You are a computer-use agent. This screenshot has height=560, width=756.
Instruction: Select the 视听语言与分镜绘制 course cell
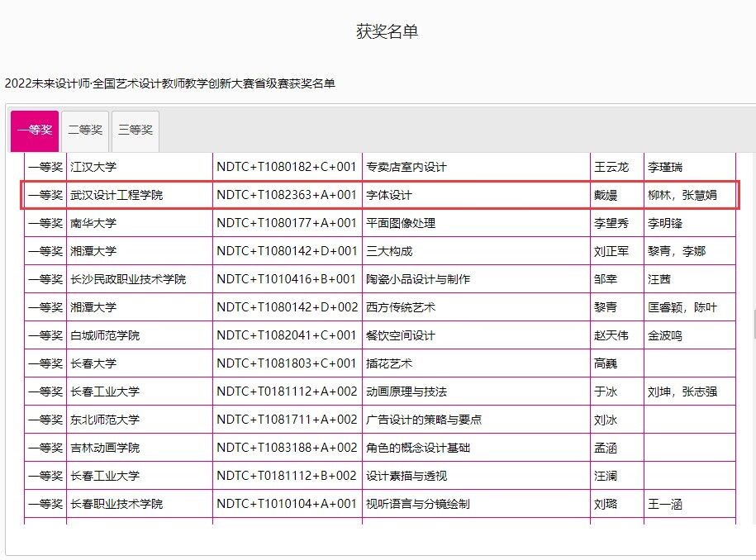[418, 504]
